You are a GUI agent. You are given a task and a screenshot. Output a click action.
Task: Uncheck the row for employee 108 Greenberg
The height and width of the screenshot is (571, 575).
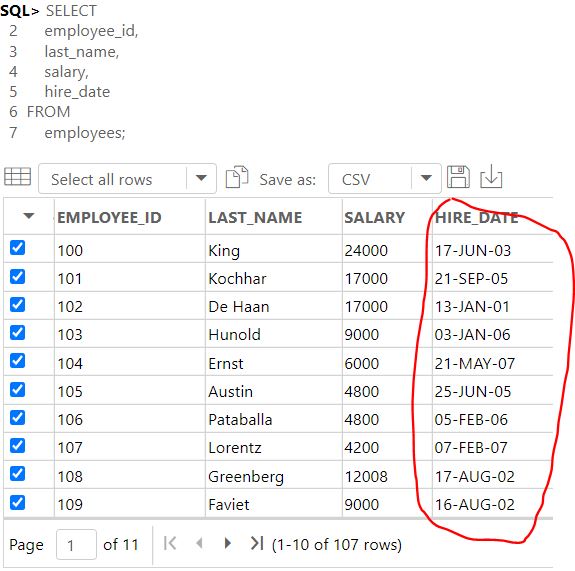(17, 474)
